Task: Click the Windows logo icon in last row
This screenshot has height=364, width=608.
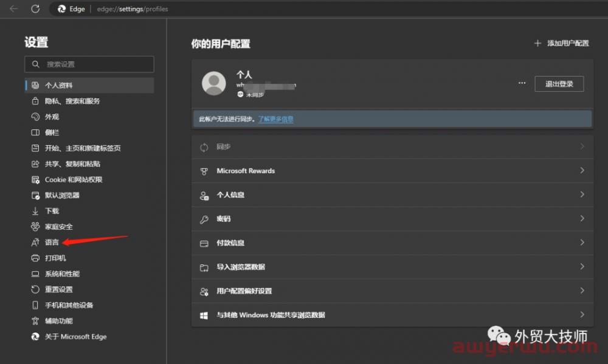Action: point(204,315)
